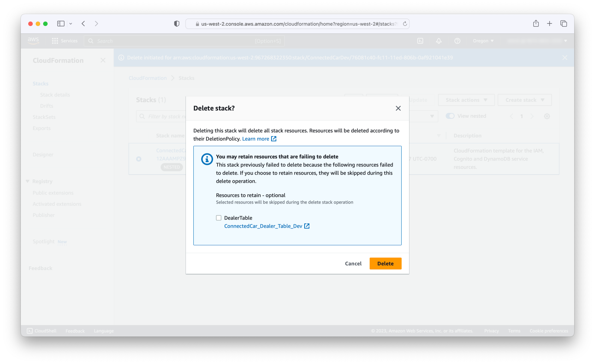Viewport: 595px width, 364px height.
Task: Click the info icon in the notification banner
Action: tap(121, 58)
